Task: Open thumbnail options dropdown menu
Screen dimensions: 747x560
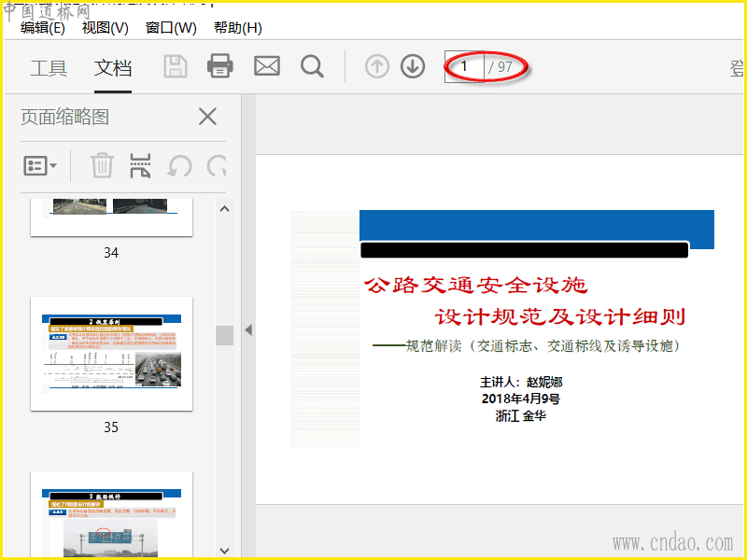Action: [x=40, y=166]
